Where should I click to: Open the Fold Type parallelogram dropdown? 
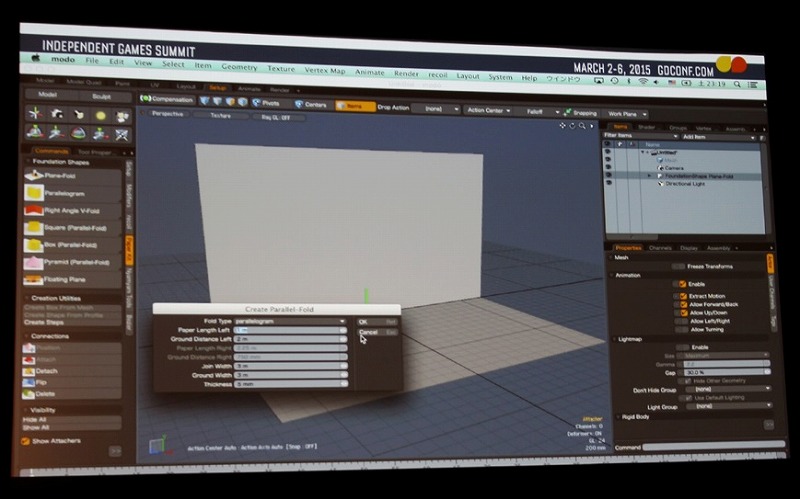click(290, 321)
